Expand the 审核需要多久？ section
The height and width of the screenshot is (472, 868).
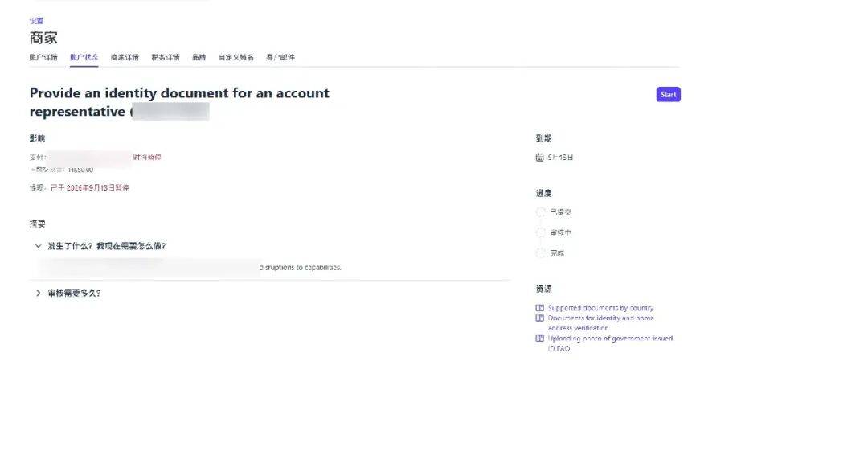click(x=68, y=293)
